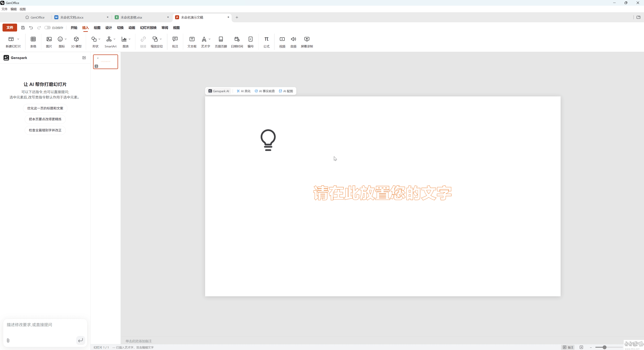Insert date and time with 日期时间

pos(237,42)
